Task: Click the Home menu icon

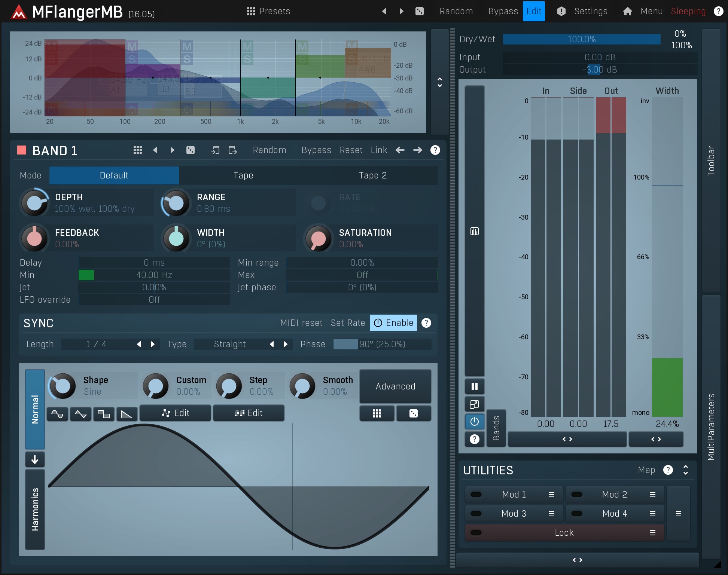Action: (x=628, y=11)
